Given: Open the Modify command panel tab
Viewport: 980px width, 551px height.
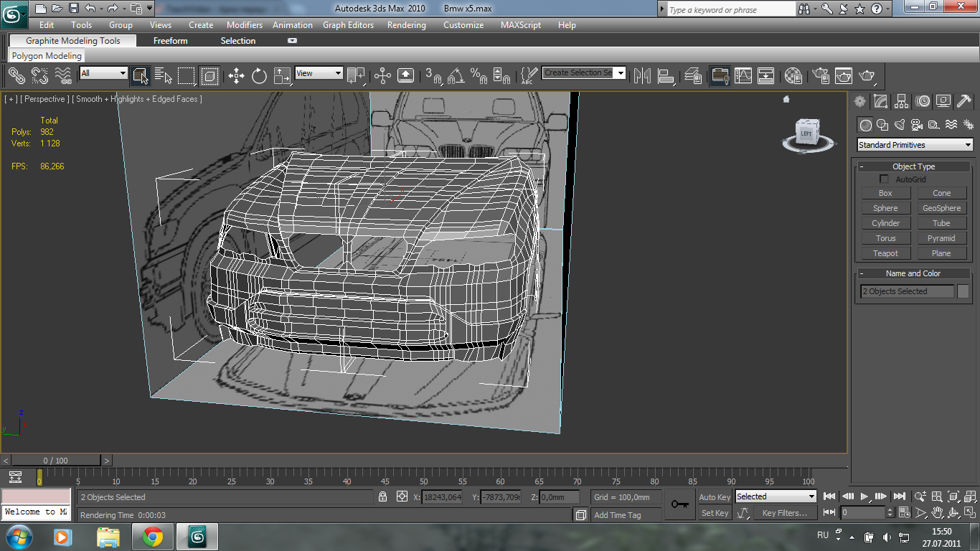Looking at the screenshot, I should pos(880,101).
